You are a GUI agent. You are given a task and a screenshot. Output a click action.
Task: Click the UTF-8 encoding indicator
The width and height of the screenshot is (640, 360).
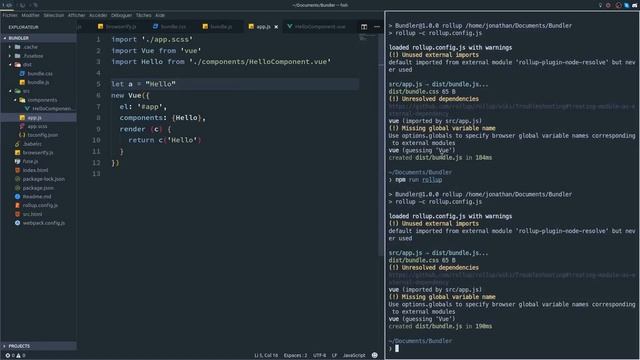[x=320, y=356]
